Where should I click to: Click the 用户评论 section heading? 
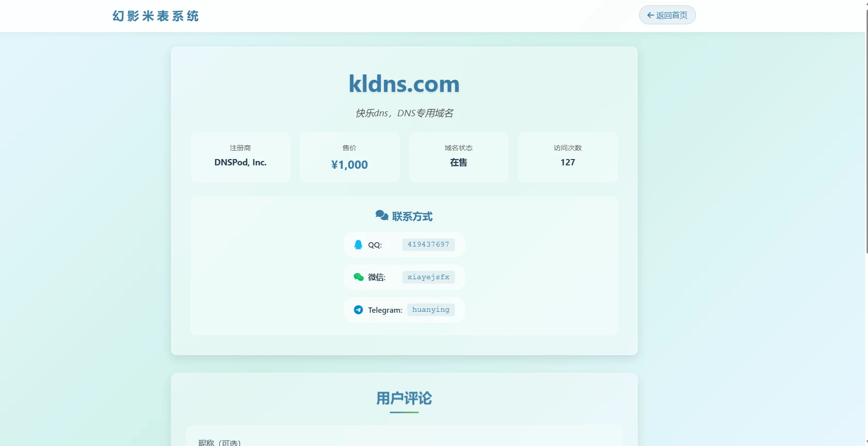[404, 398]
